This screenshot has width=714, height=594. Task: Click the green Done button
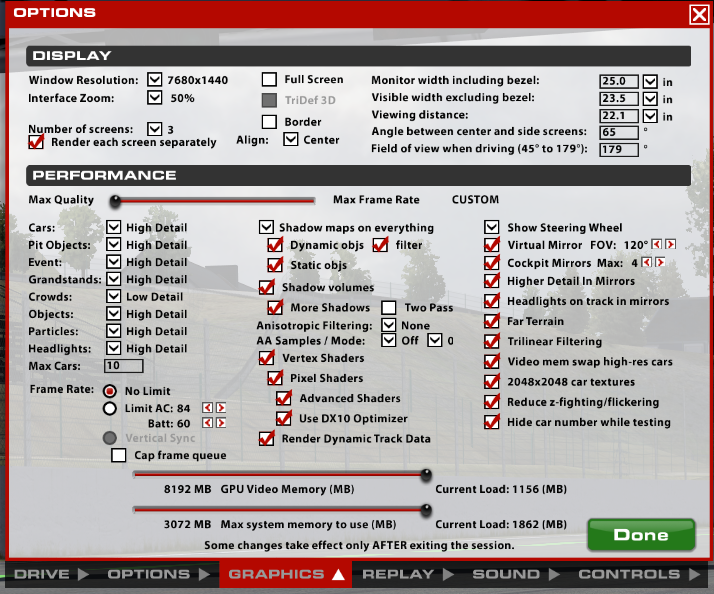pos(641,535)
